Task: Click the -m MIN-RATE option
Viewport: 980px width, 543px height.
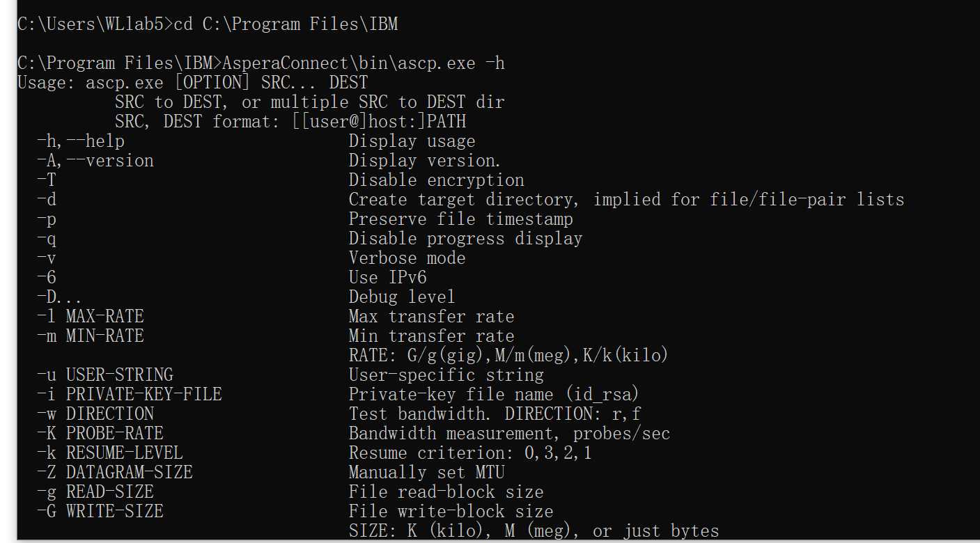Action: click(91, 336)
